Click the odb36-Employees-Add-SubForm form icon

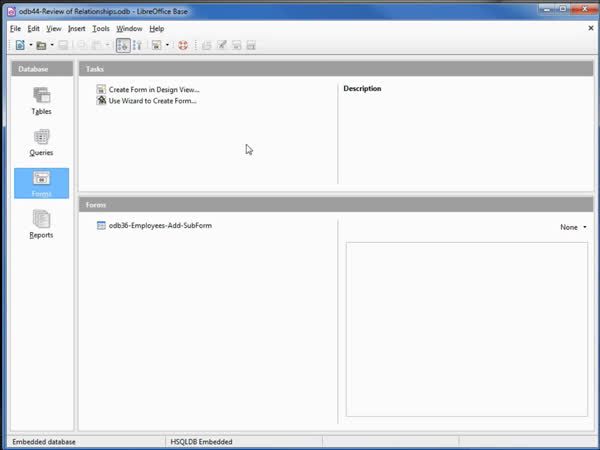[x=101, y=226]
